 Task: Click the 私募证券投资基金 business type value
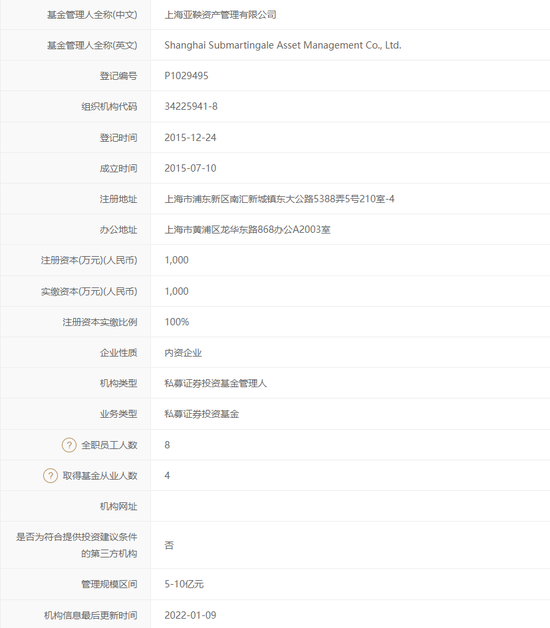tap(201, 414)
